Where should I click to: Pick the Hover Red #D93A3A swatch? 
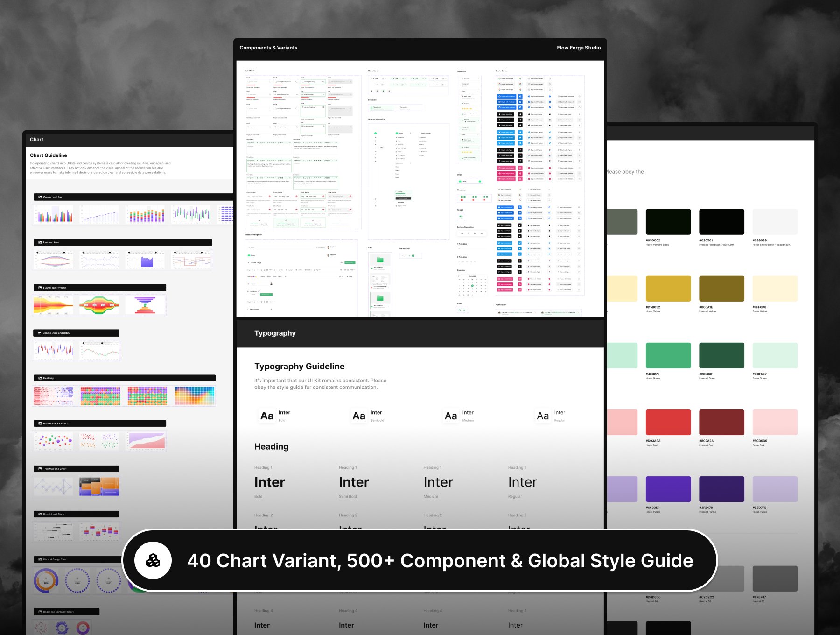(668, 422)
